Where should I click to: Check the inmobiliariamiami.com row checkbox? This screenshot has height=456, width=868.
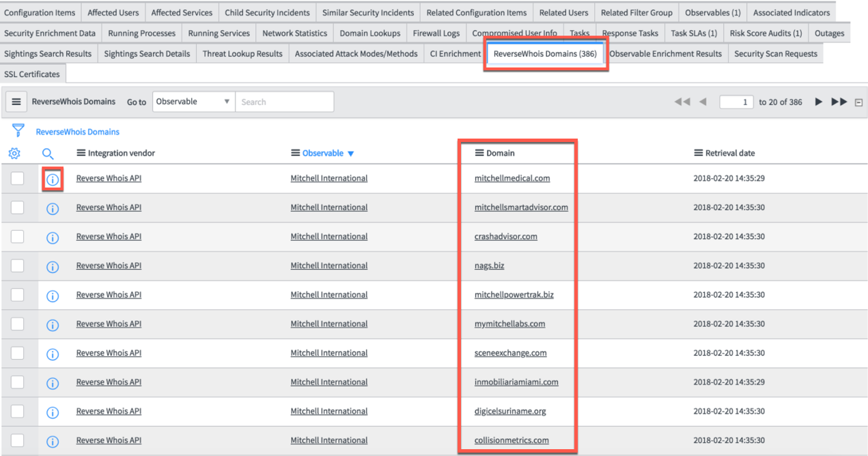coord(17,382)
